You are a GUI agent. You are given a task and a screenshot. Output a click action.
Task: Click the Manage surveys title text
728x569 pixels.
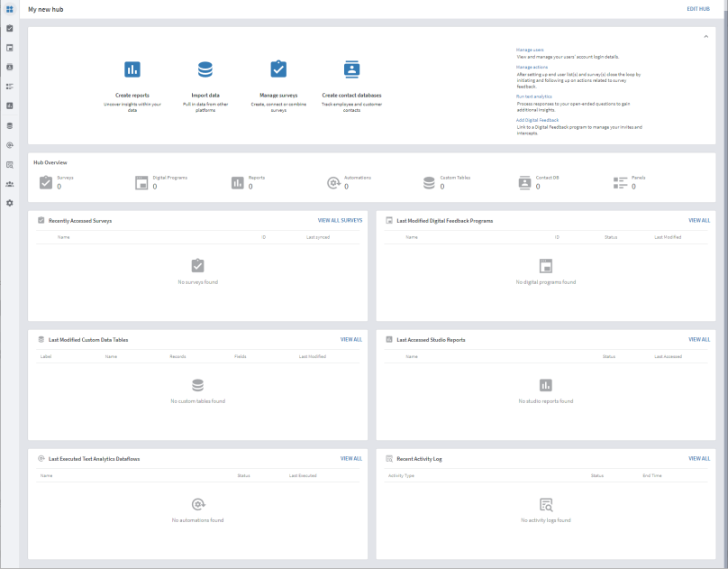(x=278, y=96)
